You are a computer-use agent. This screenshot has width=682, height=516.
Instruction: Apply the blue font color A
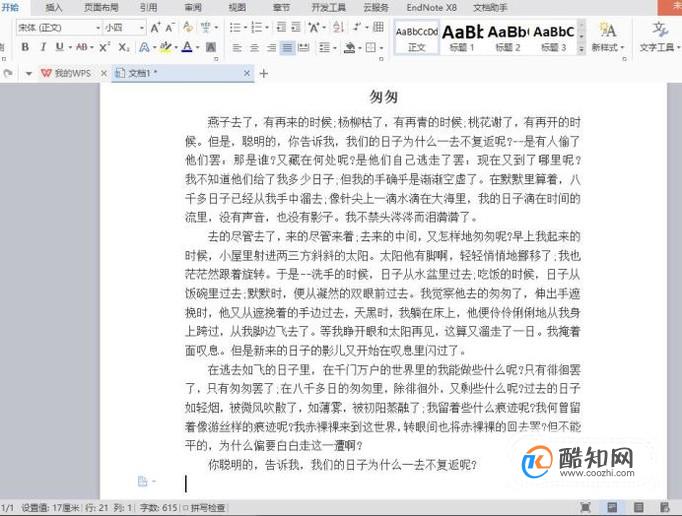pos(187,47)
